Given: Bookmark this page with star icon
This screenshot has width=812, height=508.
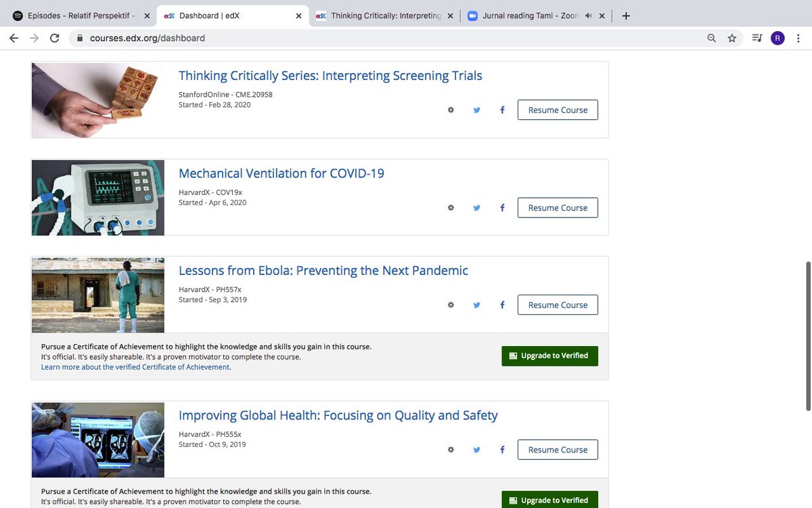Looking at the screenshot, I should 732,38.
